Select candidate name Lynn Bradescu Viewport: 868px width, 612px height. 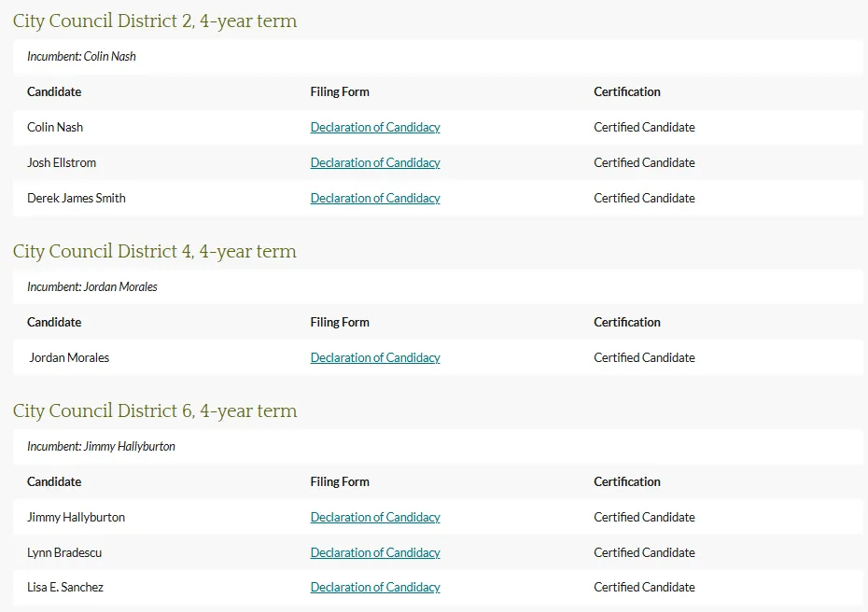tap(64, 552)
